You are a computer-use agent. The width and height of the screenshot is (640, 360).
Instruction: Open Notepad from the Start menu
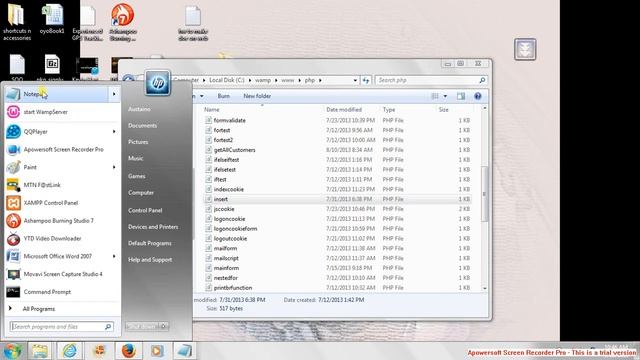pyautogui.click(x=57, y=94)
